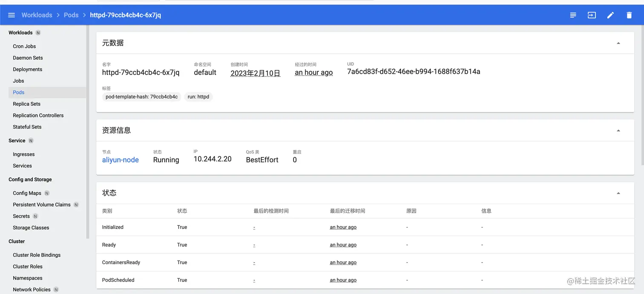644x294 pixels.
Task: Open Ingresses in sidebar
Action: click(24, 154)
